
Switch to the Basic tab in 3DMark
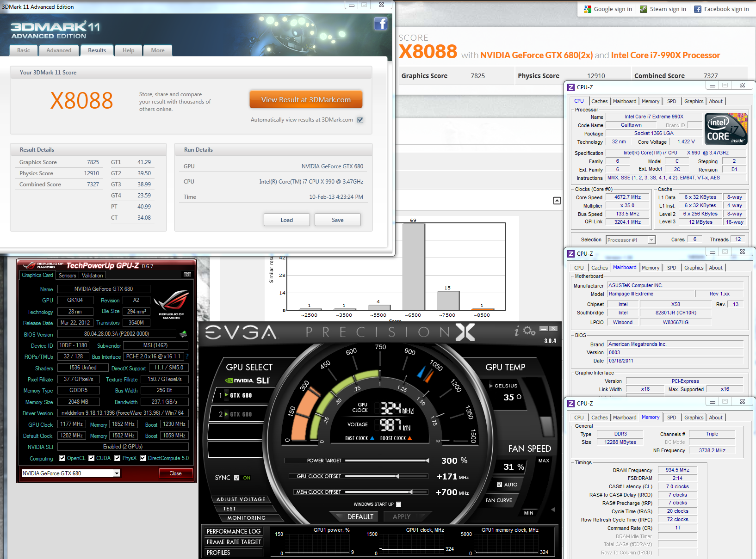(x=24, y=50)
